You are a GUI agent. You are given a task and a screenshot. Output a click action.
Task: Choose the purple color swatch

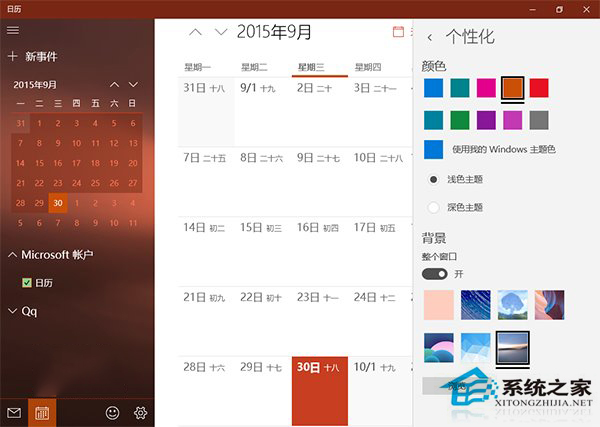[x=486, y=120]
